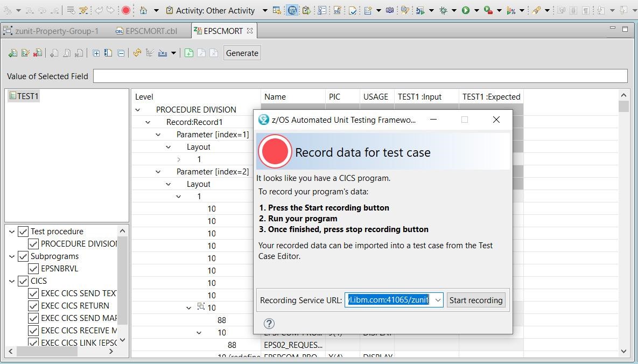
Task: Expand level 1 under Parameter index=1 Layout
Action: [x=179, y=159]
